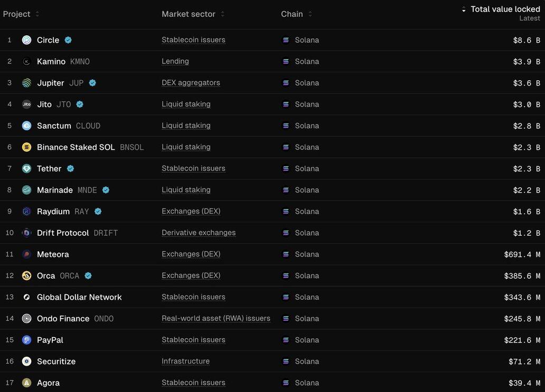Screen dimensions: 545x392
Task: Open Exchanges (DEX) link in Meteora row
Action: click(x=191, y=254)
